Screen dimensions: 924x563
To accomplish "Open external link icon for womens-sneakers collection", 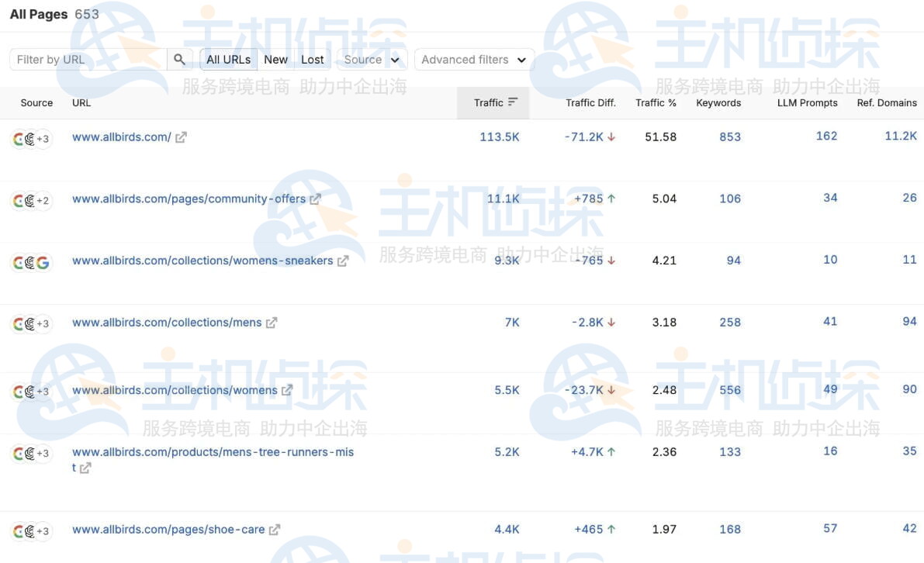I will coord(343,261).
